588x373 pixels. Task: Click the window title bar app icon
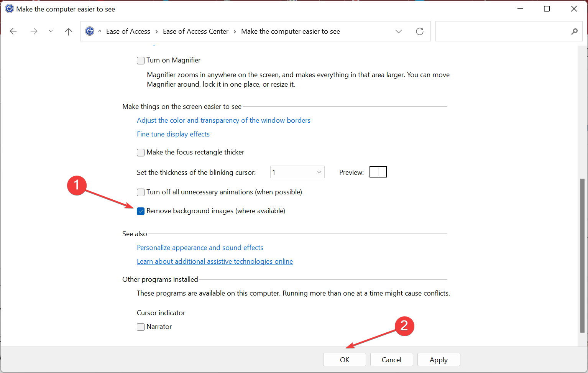10,9
